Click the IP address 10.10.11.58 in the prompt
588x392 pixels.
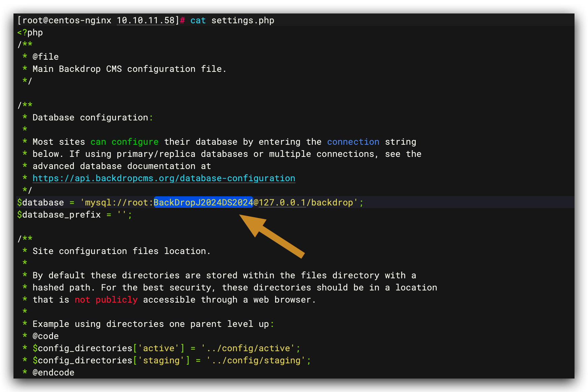point(145,20)
